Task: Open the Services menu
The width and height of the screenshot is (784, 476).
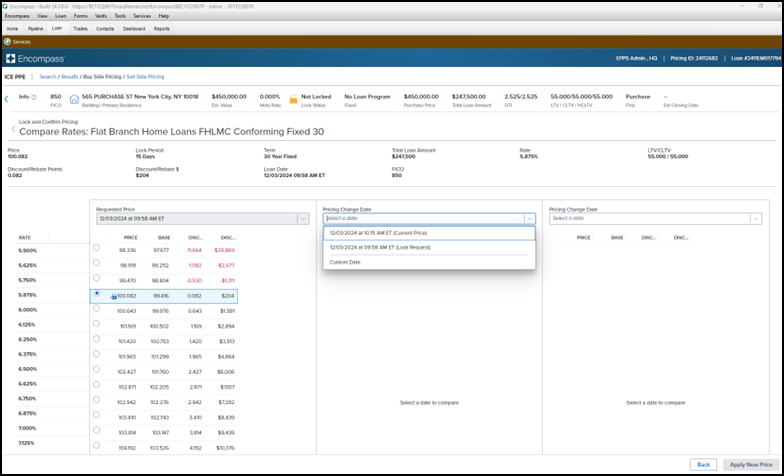Action: pyautogui.click(x=142, y=16)
